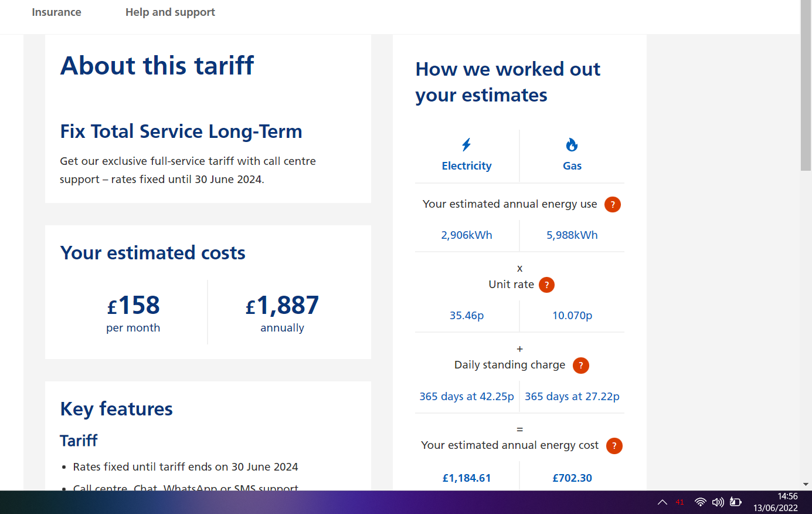
Task: Open the Daily standing charge help icon
Action: coord(580,365)
